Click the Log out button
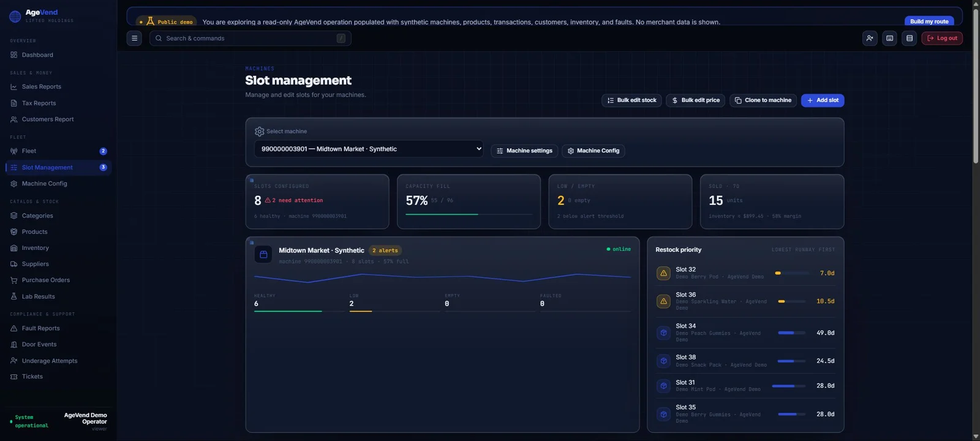This screenshot has width=980, height=441. 942,38
